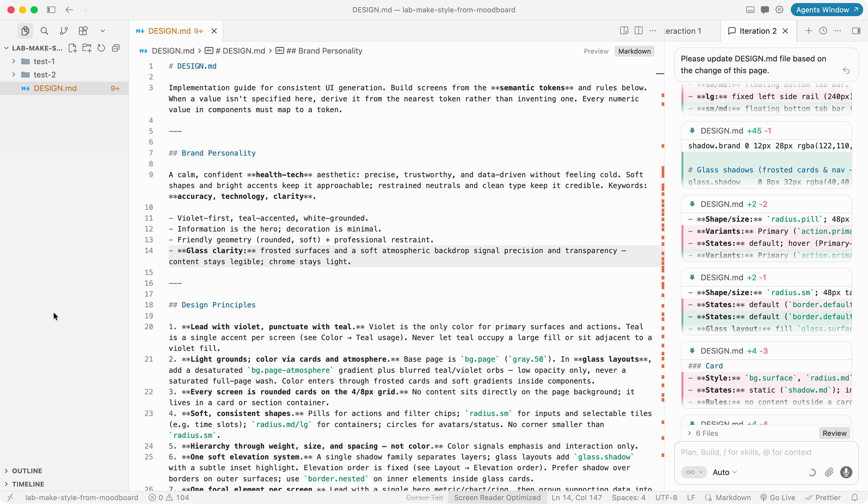
Task: Open the Auto model dropdown
Action: point(725,472)
